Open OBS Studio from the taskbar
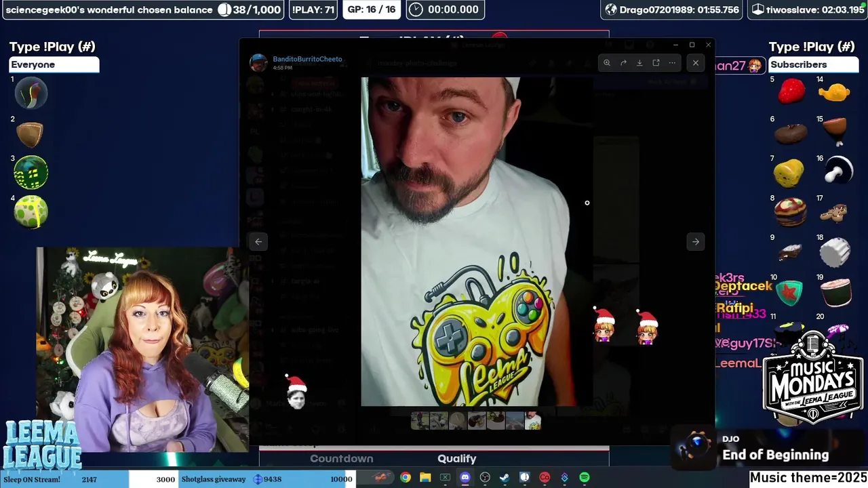 (485, 478)
